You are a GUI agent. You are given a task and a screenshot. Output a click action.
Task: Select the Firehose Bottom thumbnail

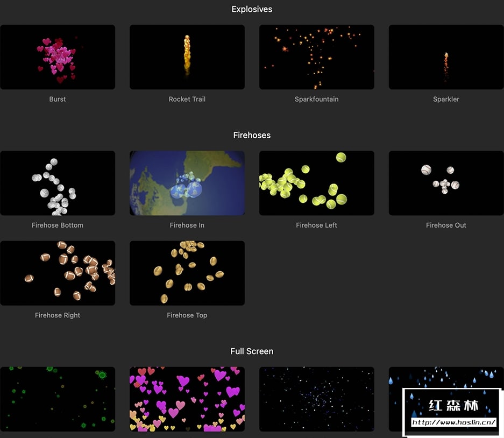58,183
